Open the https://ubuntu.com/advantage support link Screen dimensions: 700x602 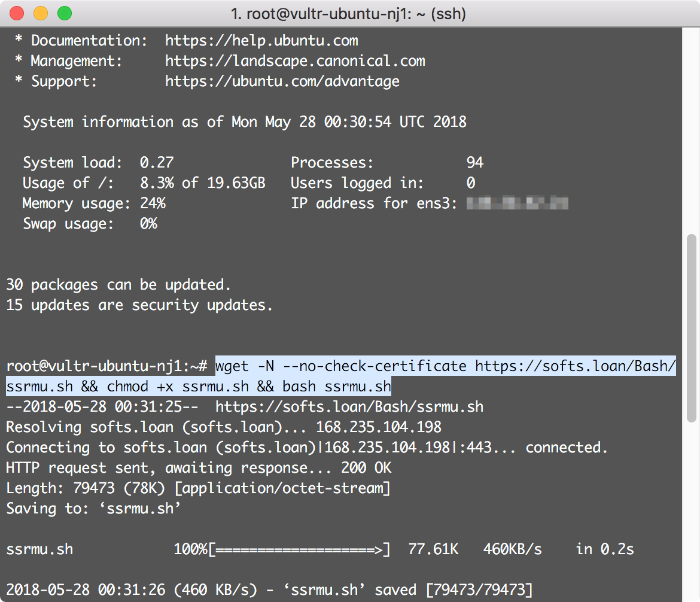282,81
